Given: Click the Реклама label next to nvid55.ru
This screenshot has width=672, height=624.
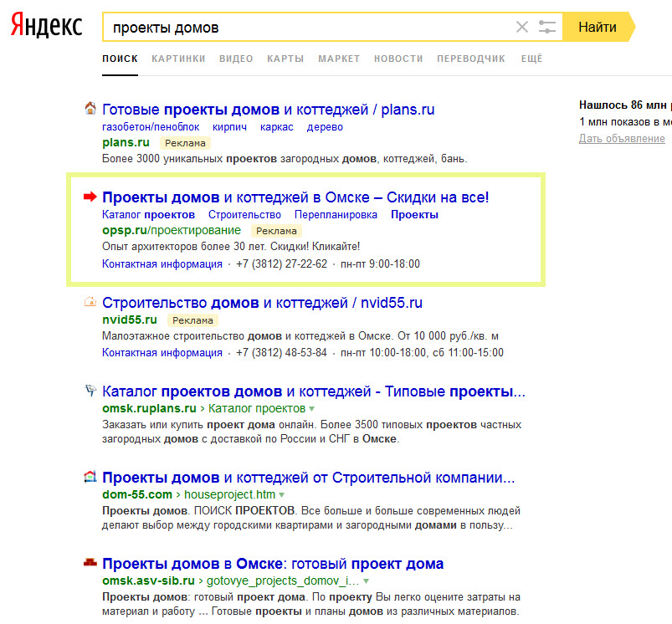Looking at the screenshot, I should [x=192, y=320].
